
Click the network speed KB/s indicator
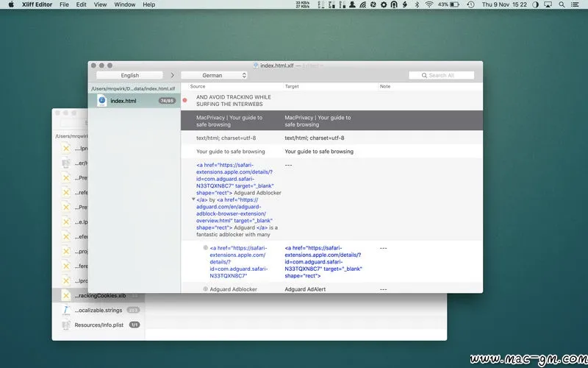tap(303, 4)
